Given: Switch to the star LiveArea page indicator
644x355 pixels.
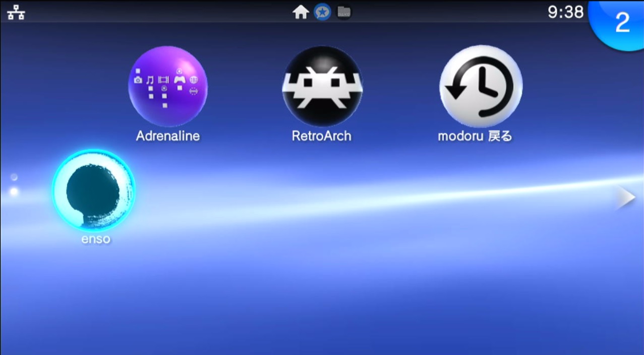Looking at the screenshot, I should [322, 12].
